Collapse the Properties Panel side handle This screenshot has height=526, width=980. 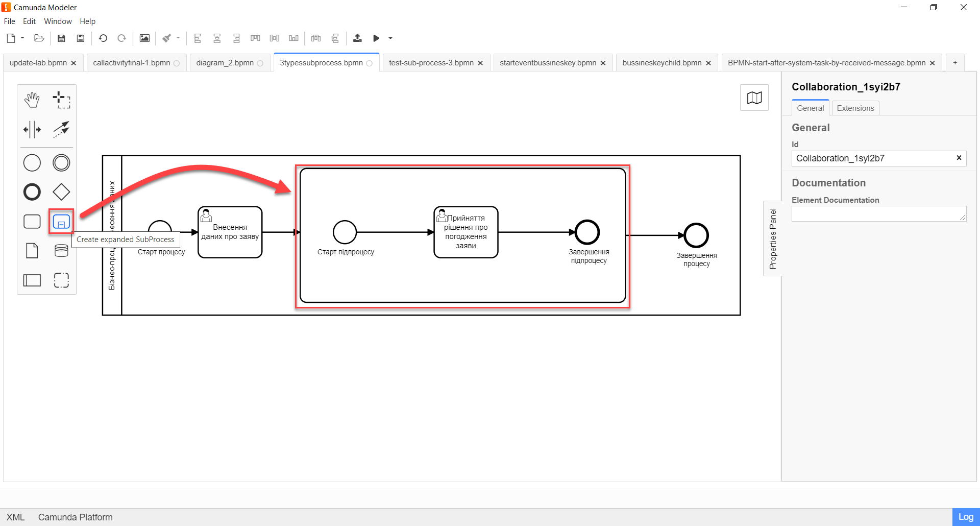773,238
